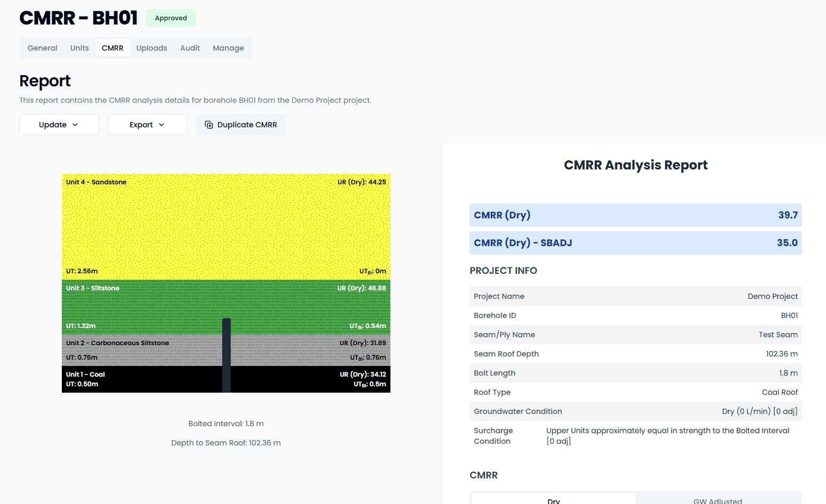This screenshot has height=504, width=826.
Task: Select the CMRR tab
Action: 112,47
